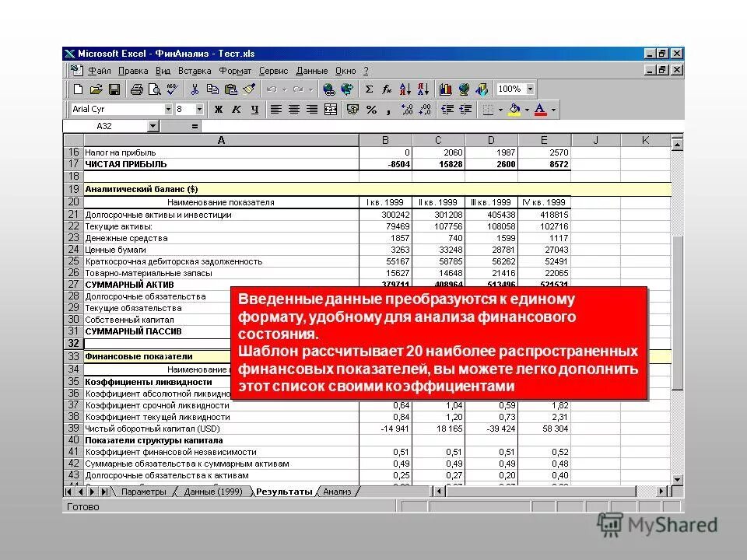Expand the font color dropdown arrow
The width and height of the screenshot is (747, 560).
[553, 110]
